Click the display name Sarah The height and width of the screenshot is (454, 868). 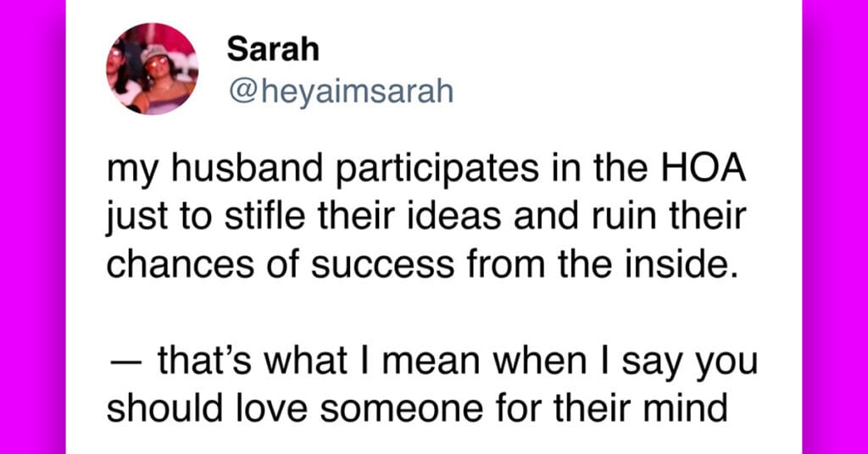pyautogui.click(x=273, y=49)
